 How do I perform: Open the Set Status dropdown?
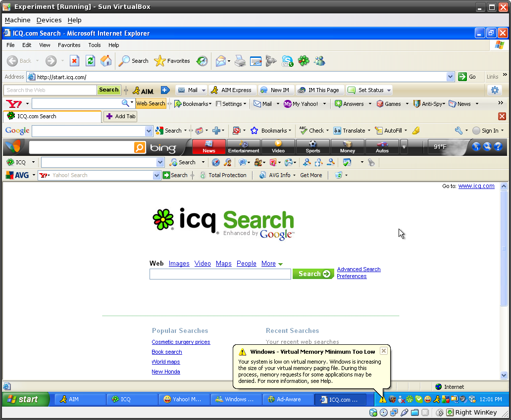pos(389,90)
